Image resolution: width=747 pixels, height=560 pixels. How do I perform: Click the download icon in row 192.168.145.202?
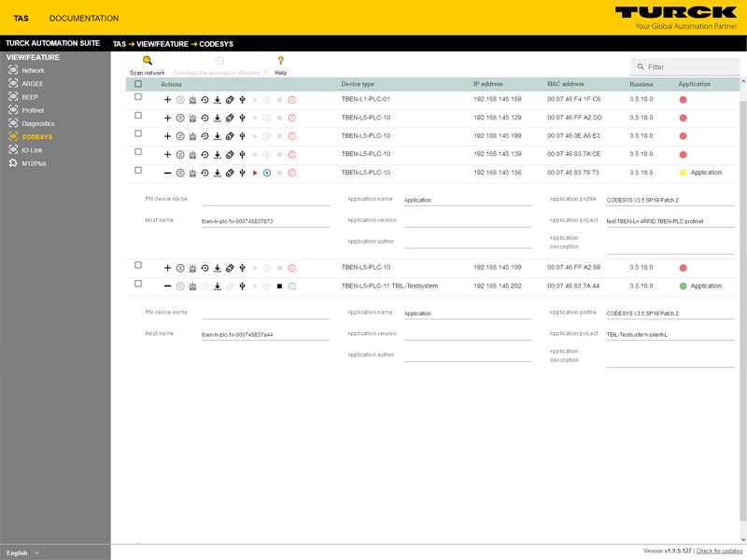[x=218, y=287]
